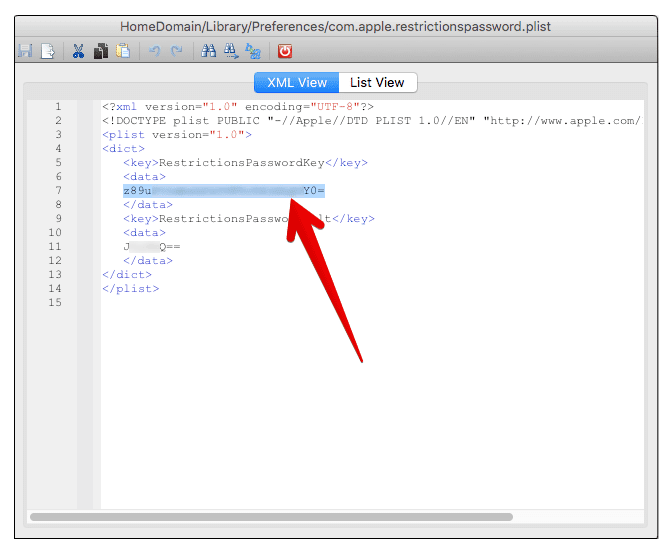Place cursor on the plist version line
This screenshot has height=548, width=671.
176,134
